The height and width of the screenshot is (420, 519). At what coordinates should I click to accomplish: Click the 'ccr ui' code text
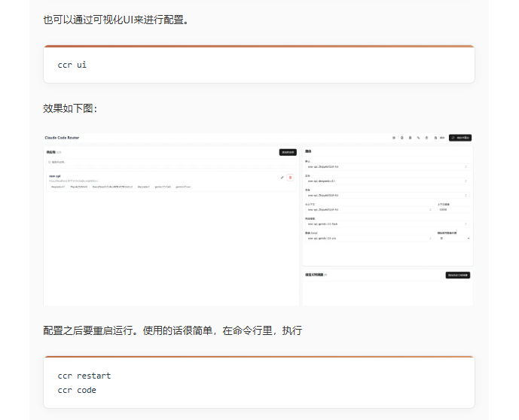72,65
